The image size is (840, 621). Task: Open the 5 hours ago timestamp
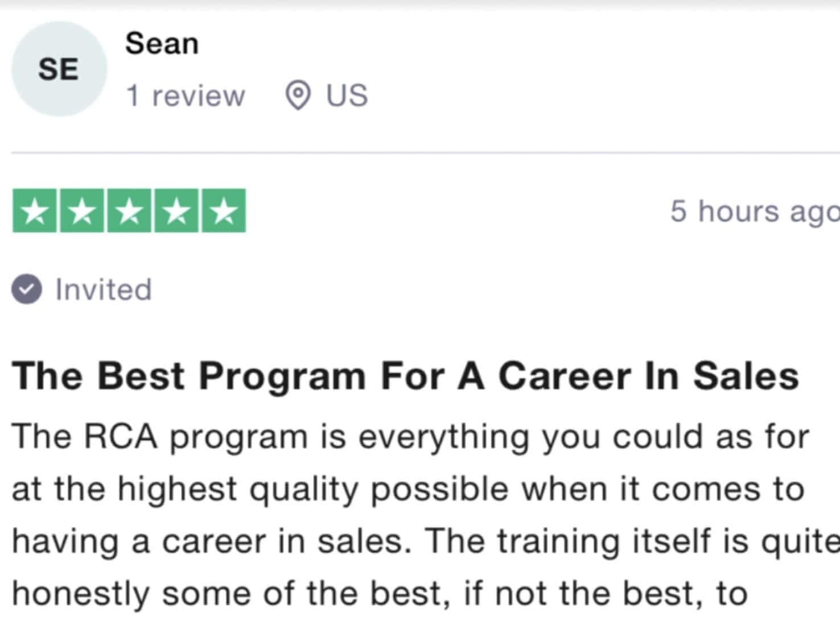point(755,212)
